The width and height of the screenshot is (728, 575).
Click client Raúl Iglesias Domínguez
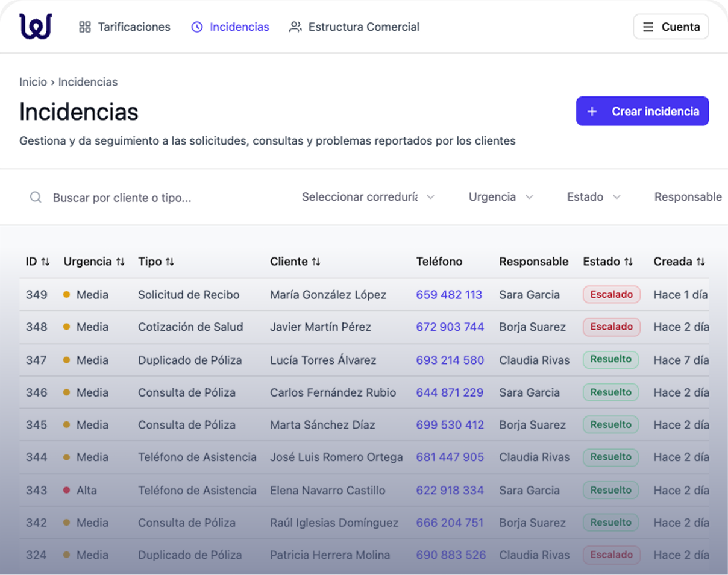[334, 523]
